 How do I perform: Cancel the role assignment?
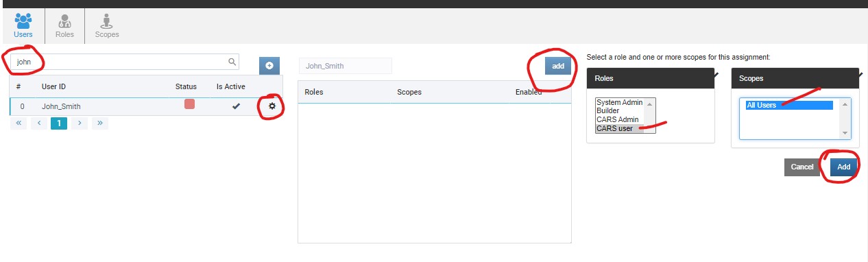[802, 167]
